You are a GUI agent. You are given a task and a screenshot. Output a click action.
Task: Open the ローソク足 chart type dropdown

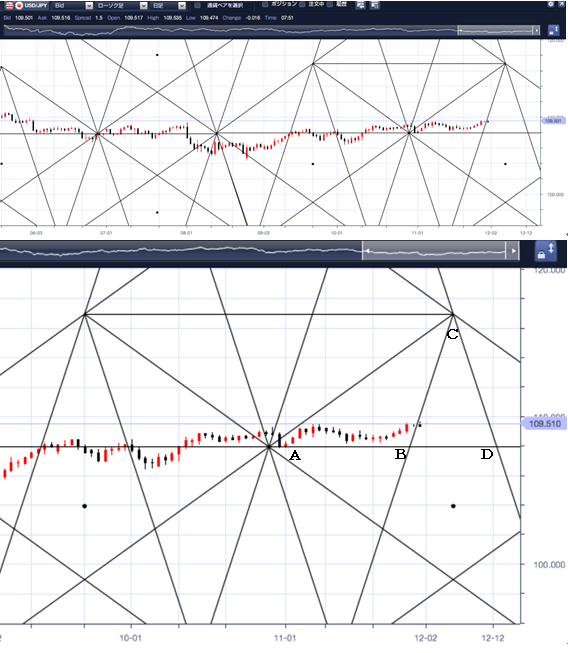(x=121, y=5)
